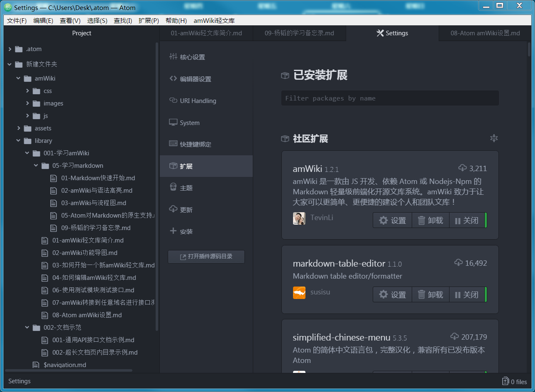Expand the images folder
Screen dimensions: 535x392
pyautogui.click(x=27, y=103)
